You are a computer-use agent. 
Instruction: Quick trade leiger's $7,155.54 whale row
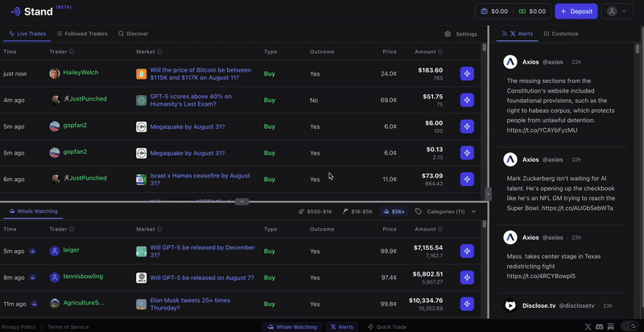click(x=467, y=251)
